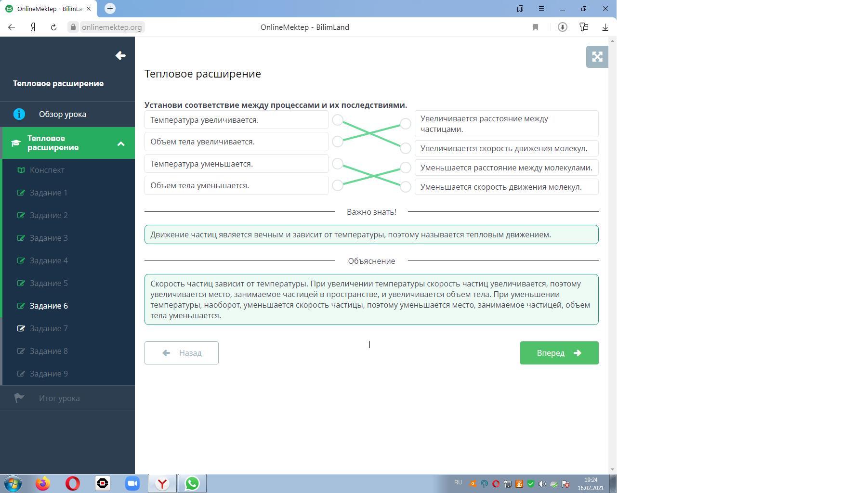Select Задание 6 in the sidebar
Viewport: 868px width, 493px height.
[48, 306]
